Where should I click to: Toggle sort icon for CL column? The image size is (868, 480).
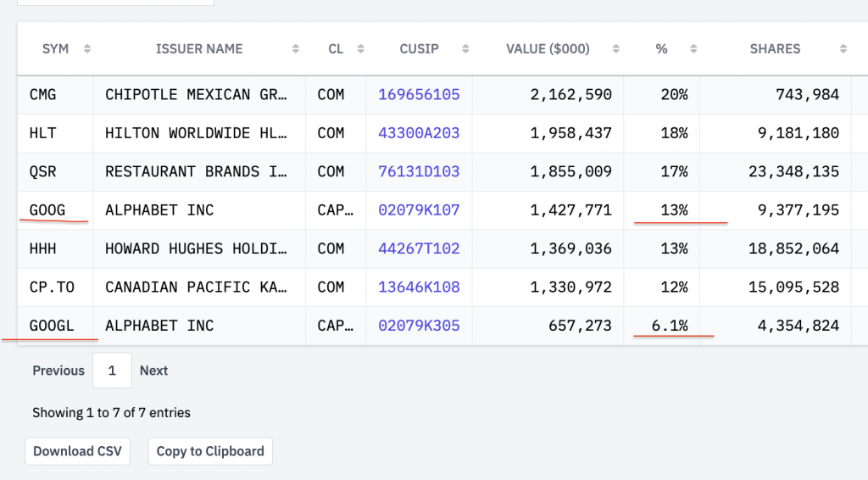[x=361, y=49]
